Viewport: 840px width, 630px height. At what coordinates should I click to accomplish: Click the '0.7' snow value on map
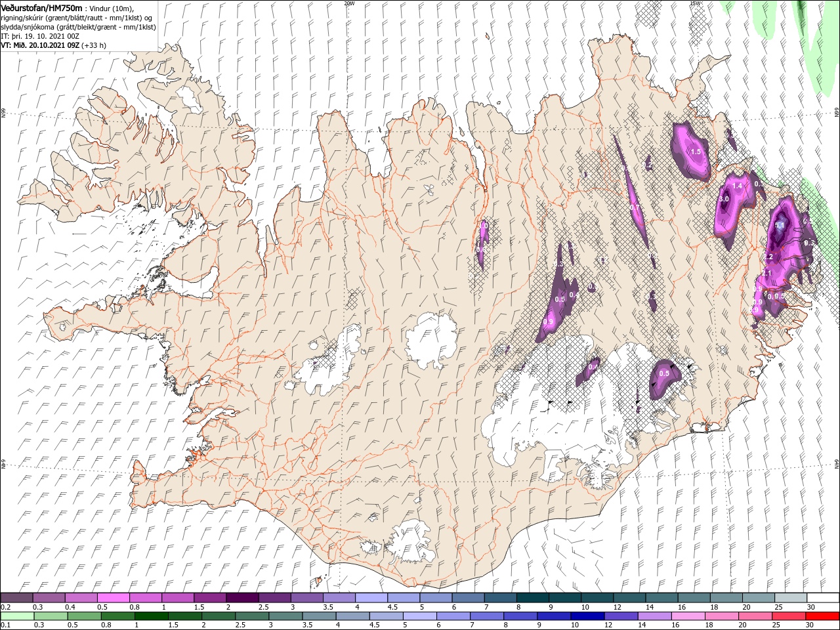pos(635,207)
